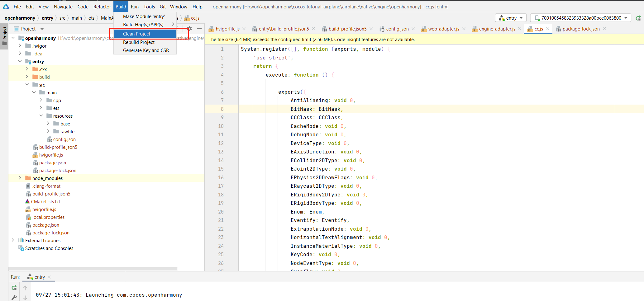Click the wrench settings icon in Run panel
Screen dimensions: 644x301
tap(14, 298)
